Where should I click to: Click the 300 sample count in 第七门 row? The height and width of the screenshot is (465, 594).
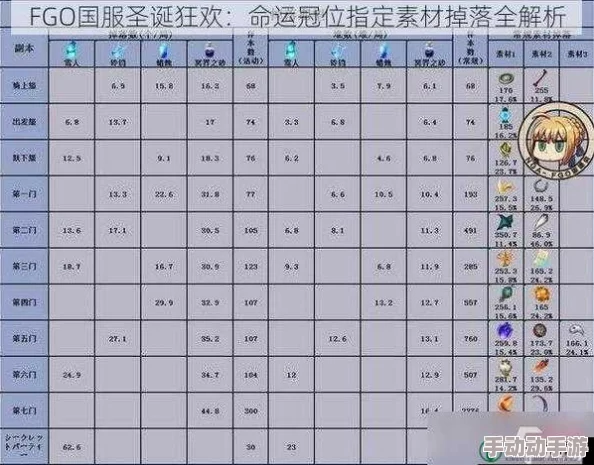pyautogui.click(x=251, y=411)
